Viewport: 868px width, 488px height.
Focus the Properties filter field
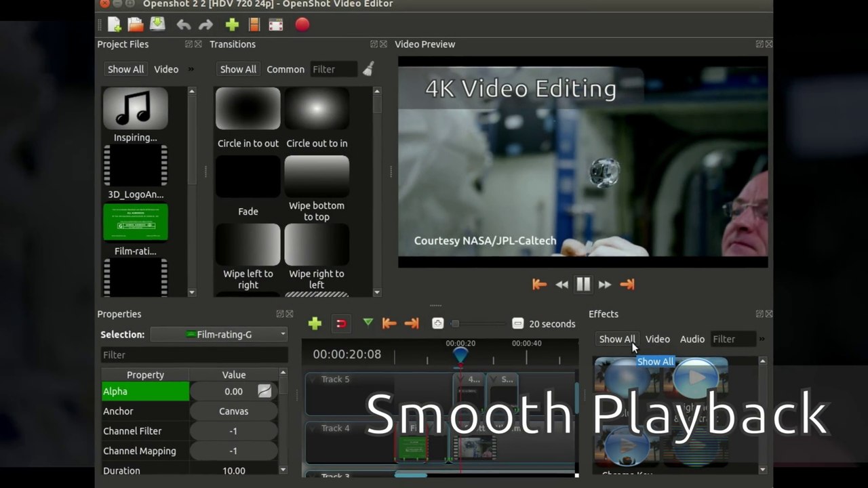click(195, 355)
